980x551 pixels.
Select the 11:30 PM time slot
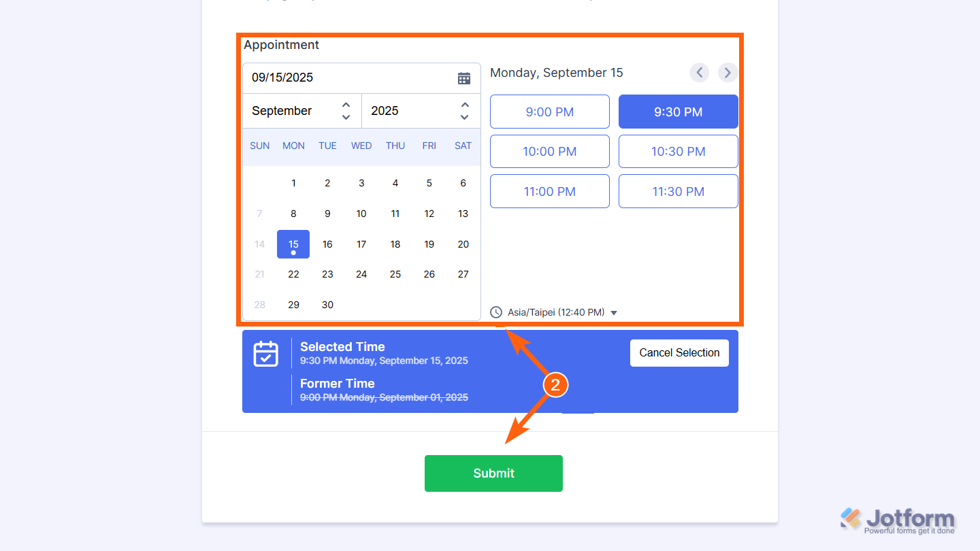click(678, 192)
